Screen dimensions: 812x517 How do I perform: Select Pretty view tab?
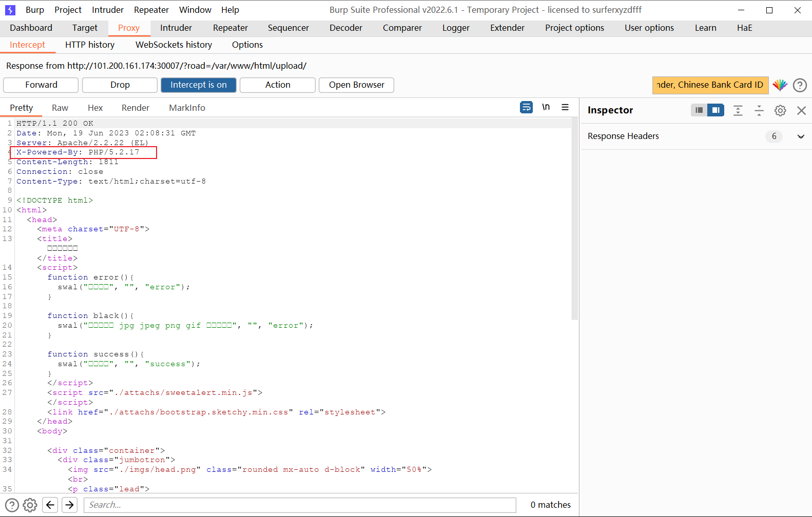tap(22, 108)
